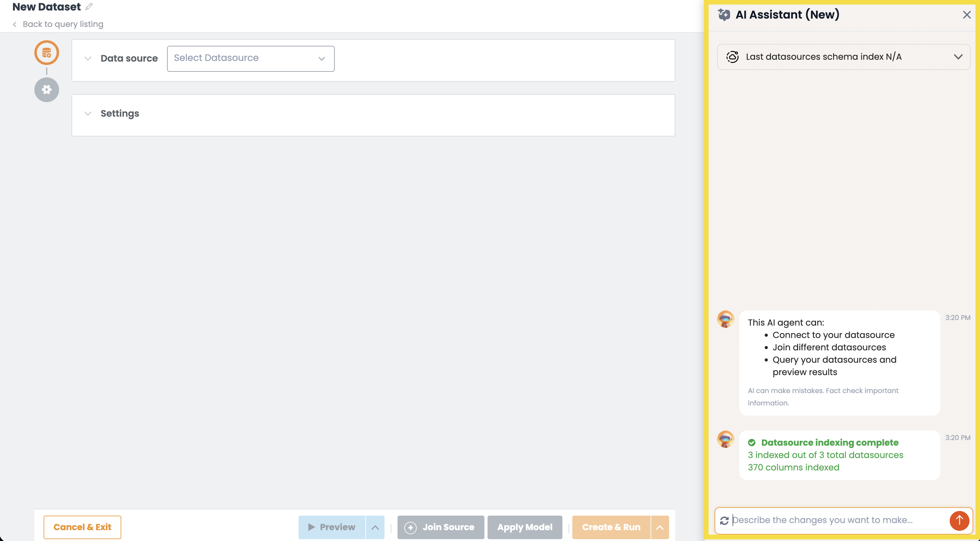The width and height of the screenshot is (980, 541).
Task: Click the play icon on the Preview button
Action: click(x=311, y=527)
